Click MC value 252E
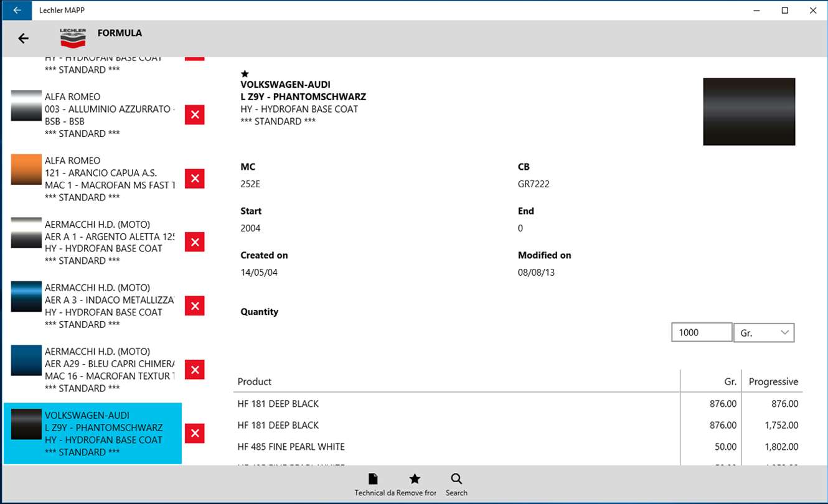828x504 pixels. coord(251,184)
